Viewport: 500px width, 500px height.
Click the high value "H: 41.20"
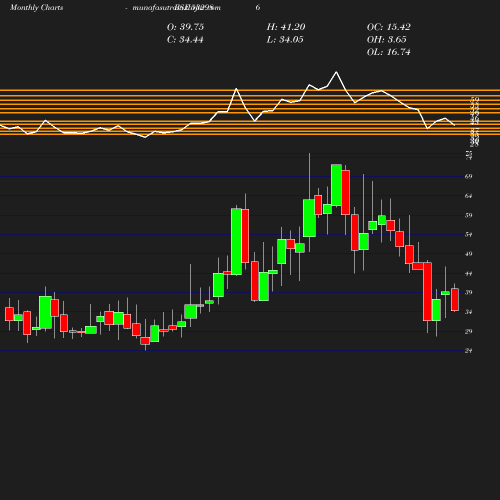tap(286, 27)
